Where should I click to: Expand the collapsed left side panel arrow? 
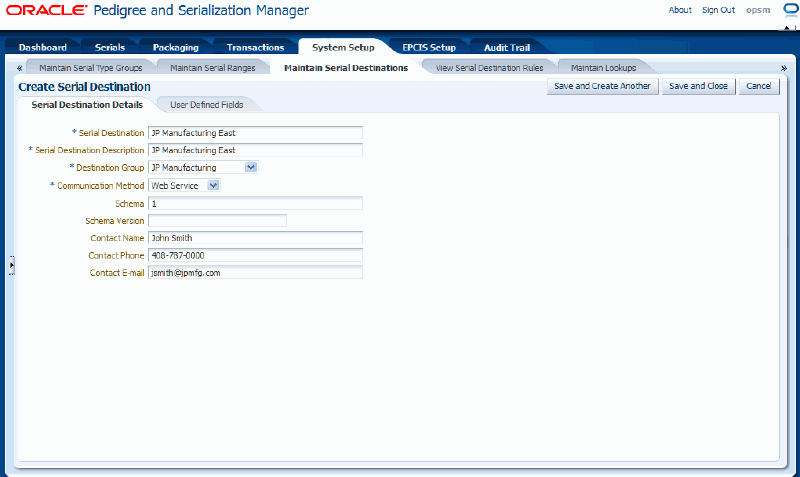[12, 265]
